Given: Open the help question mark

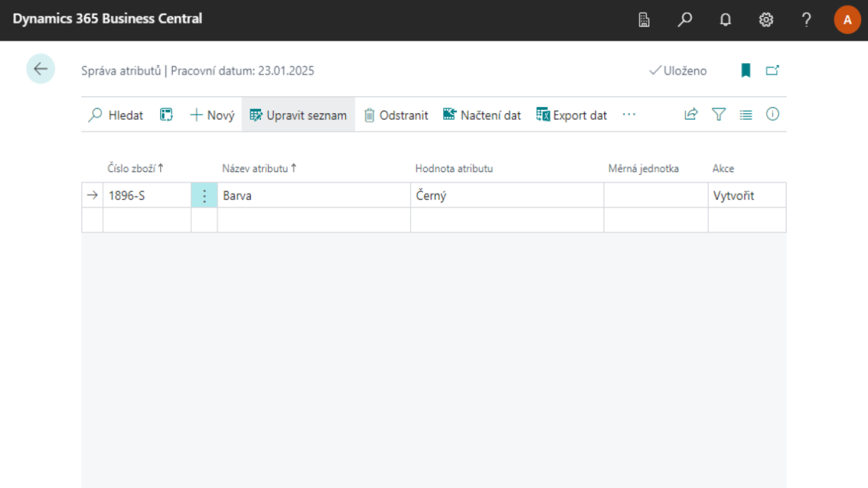Looking at the screenshot, I should [x=806, y=20].
